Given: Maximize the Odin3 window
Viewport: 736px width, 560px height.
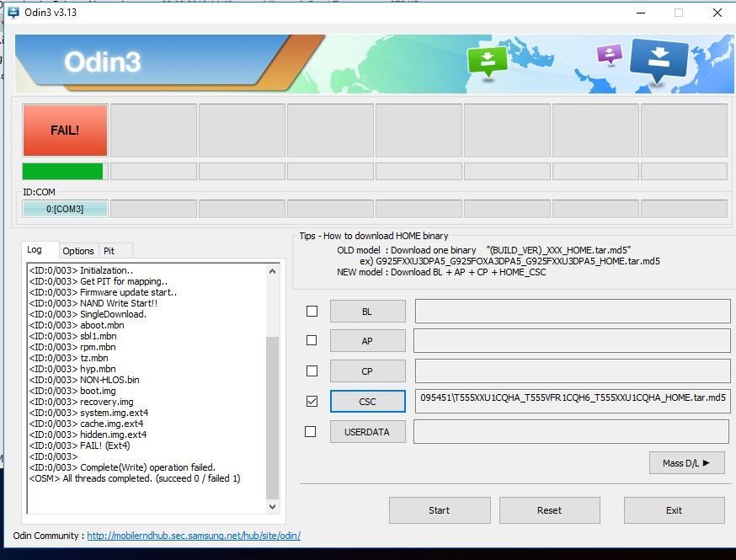Looking at the screenshot, I should 678,13.
